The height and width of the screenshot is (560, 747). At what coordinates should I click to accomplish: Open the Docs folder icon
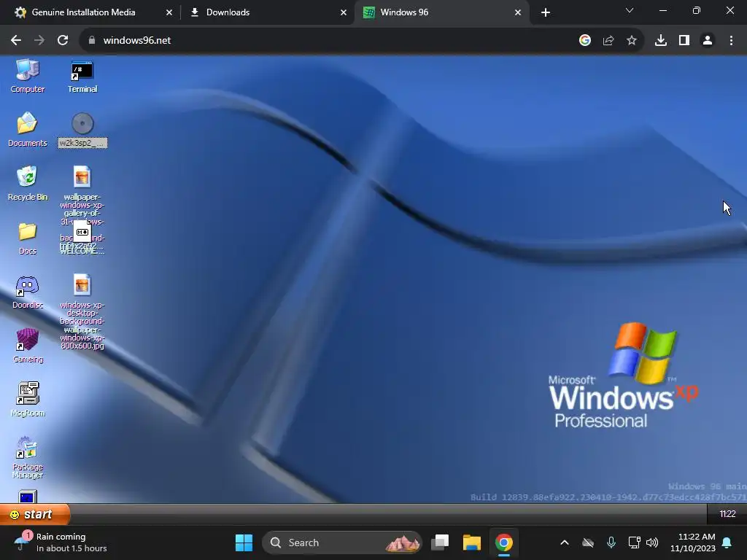pyautogui.click(x=27, y=238)
